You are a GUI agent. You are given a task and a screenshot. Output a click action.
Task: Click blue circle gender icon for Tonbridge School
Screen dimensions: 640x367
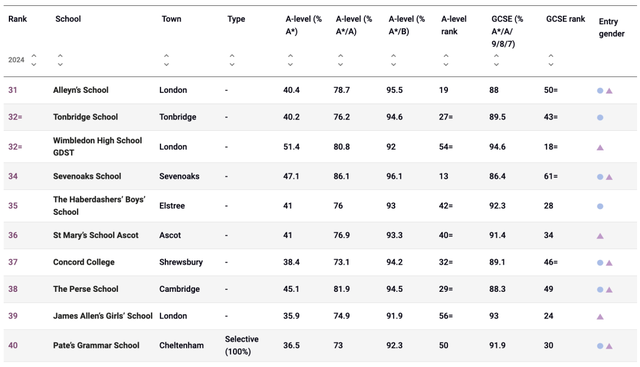tap(600, 118)
